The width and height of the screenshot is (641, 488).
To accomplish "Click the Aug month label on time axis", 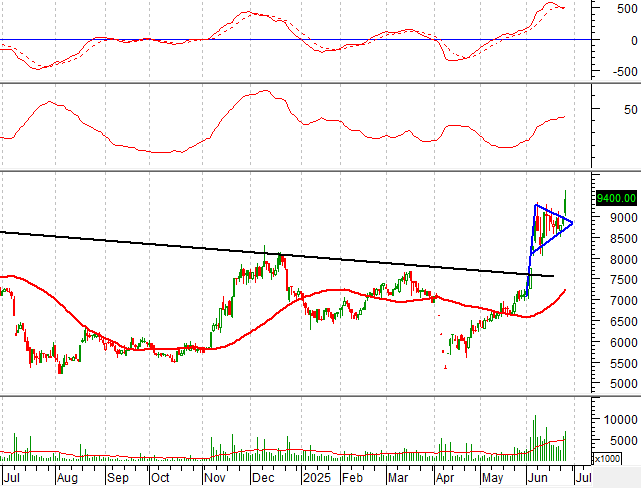I will coord(67,477).
